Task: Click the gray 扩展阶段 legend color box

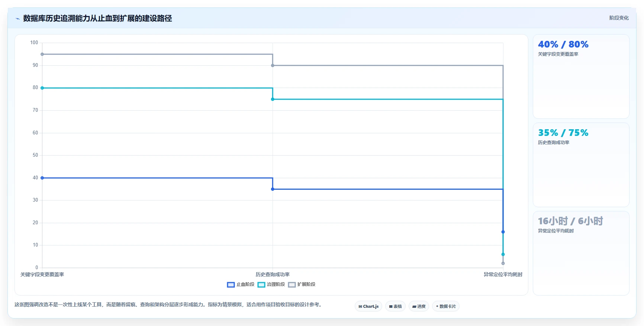Action: 292,285
